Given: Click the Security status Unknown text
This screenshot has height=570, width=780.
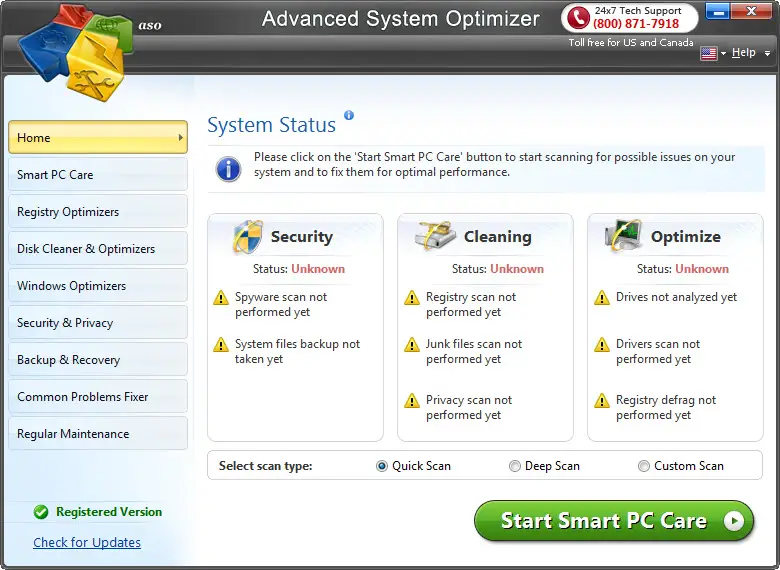Looking at the screenshot, I should click(318, 269).
